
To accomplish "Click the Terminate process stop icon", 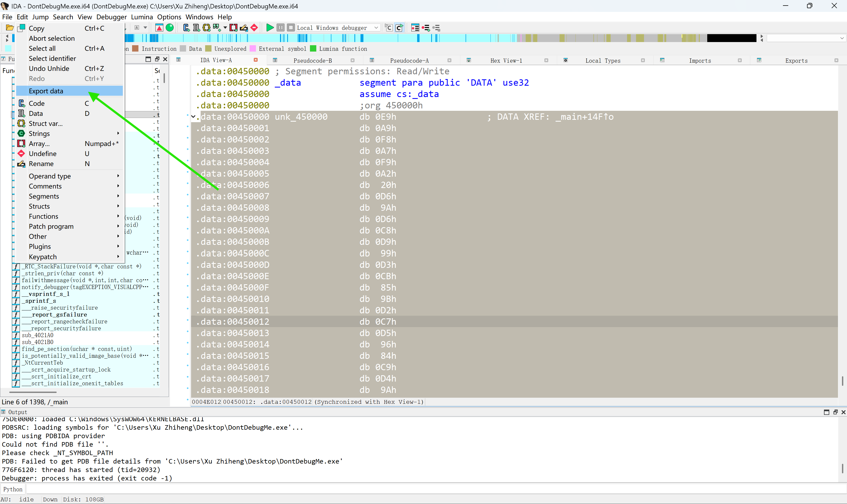I will 291,28.
